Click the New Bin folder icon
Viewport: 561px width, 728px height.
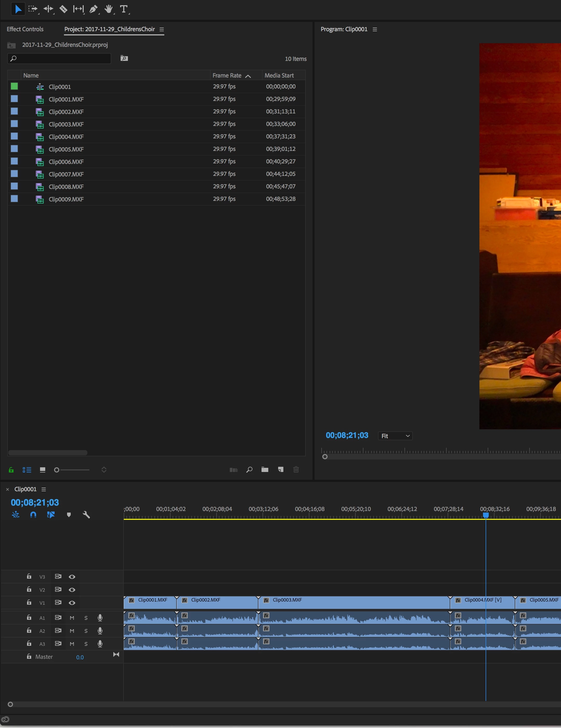[265, 470]
